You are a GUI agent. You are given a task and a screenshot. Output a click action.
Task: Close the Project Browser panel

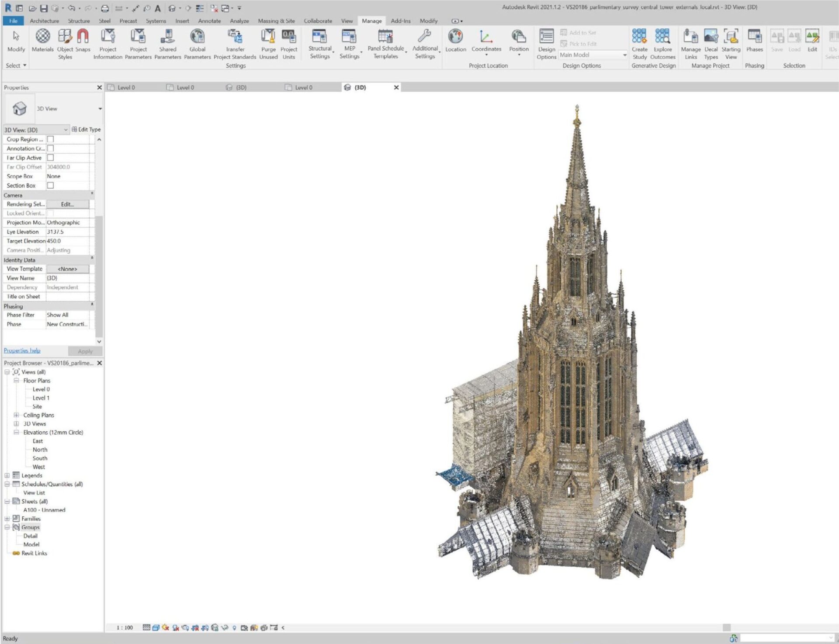pos(99,363)
